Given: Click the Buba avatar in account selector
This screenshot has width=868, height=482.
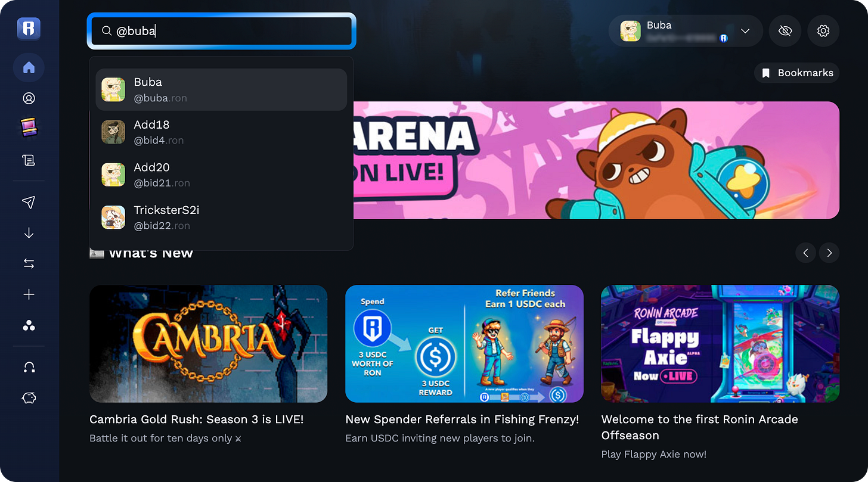Looking at the screenshot, I should pos(630,31).
